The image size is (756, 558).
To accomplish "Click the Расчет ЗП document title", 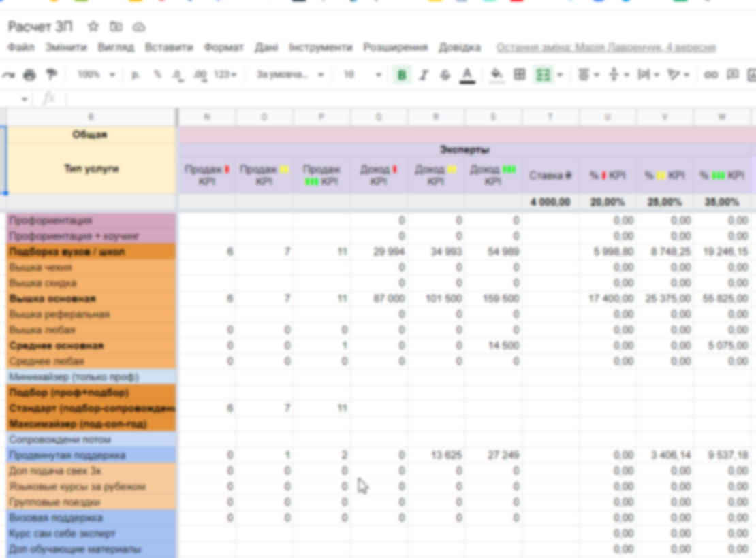I will pyautogui.click(x=40, y=27).
